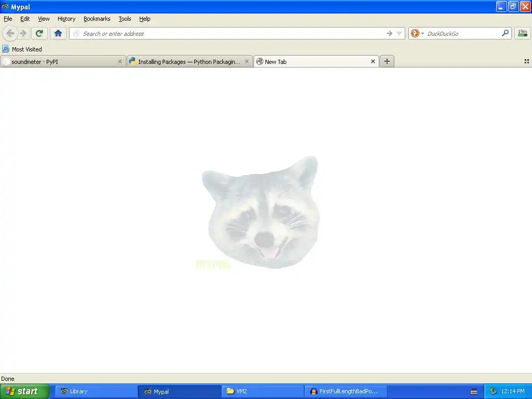Open the DuckDuckGo search engine selector

click(x=417, y=33)
